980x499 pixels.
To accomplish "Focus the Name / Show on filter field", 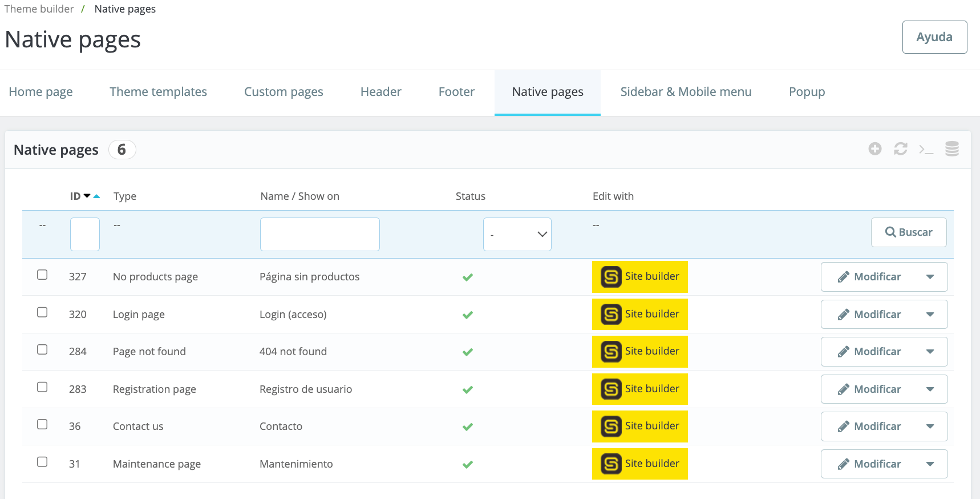I will (319, 234).
